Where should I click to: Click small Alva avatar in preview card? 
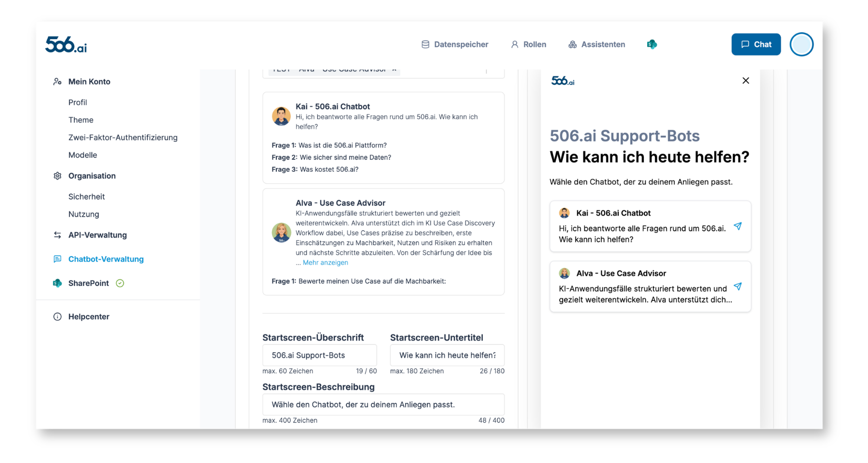(564, 273)
